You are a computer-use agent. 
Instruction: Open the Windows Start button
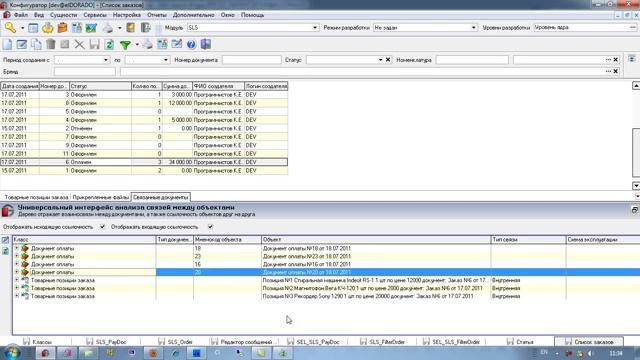point(12,353)
